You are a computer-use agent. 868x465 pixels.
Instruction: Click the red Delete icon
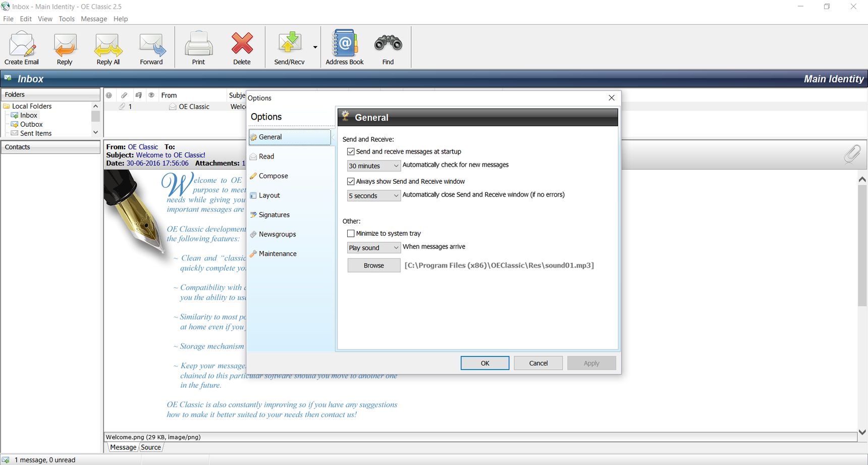click(x=242, y=44)
